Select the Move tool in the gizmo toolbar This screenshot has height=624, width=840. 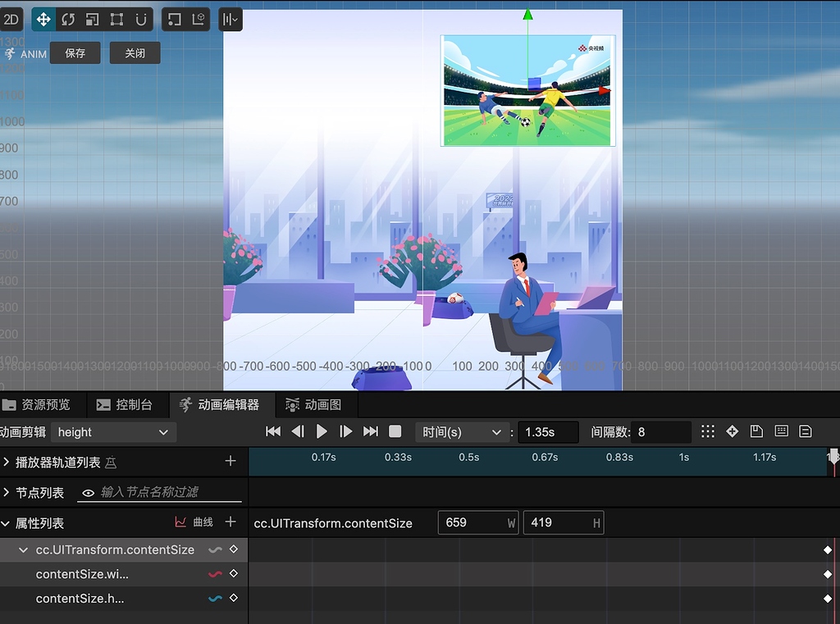[42, 19]
